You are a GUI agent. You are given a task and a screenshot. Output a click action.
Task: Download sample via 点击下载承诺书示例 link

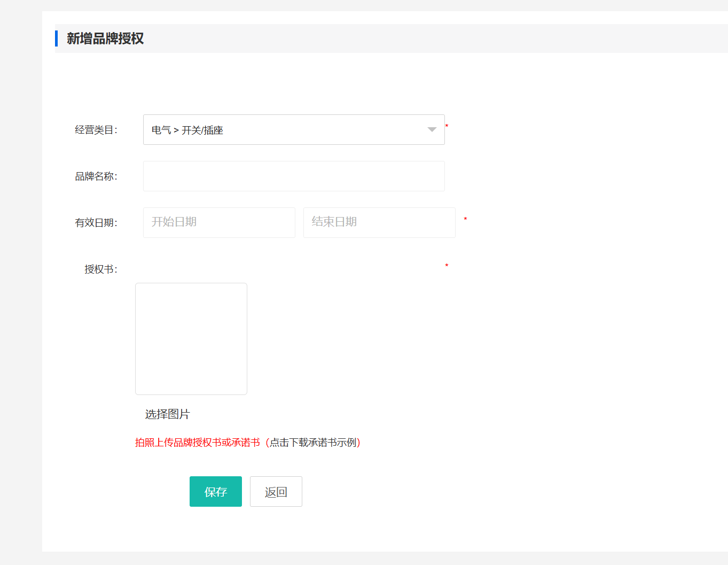tap(314, 443)
